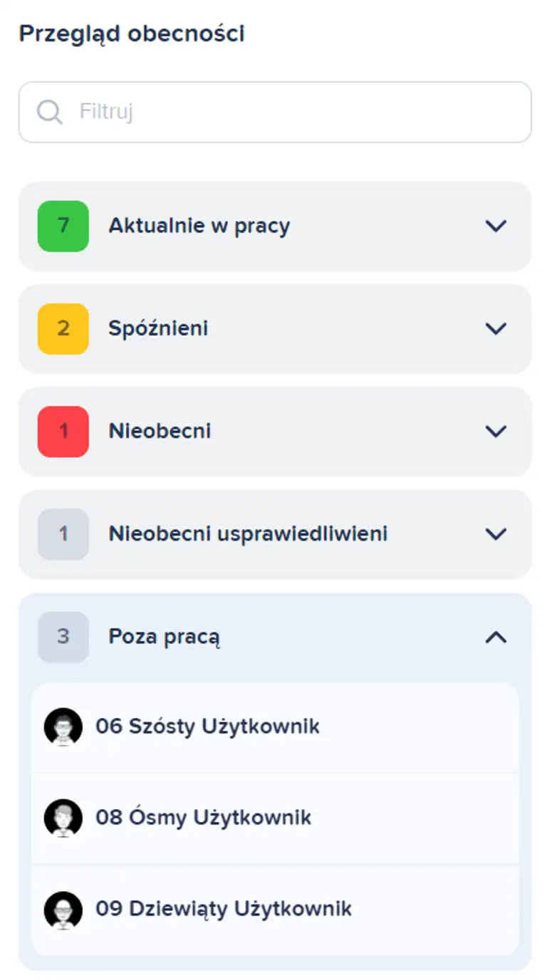Click the yellow badge showing 2
547x980 pixels.
pyautogui.click(x=63, y=328)
